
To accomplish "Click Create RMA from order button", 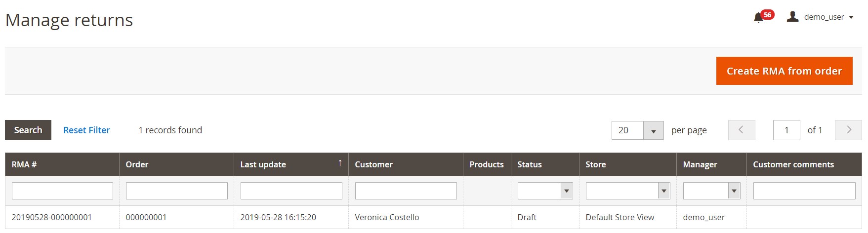I will click(784, 71).
